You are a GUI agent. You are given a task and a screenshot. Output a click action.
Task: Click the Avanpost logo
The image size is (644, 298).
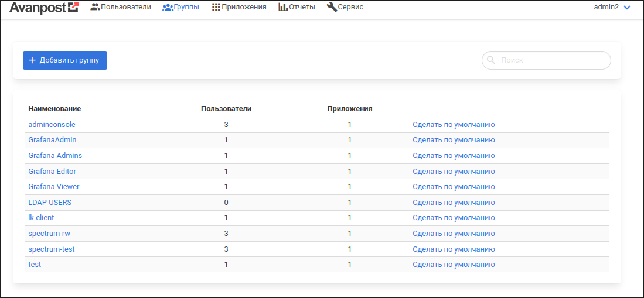(43, 8)
